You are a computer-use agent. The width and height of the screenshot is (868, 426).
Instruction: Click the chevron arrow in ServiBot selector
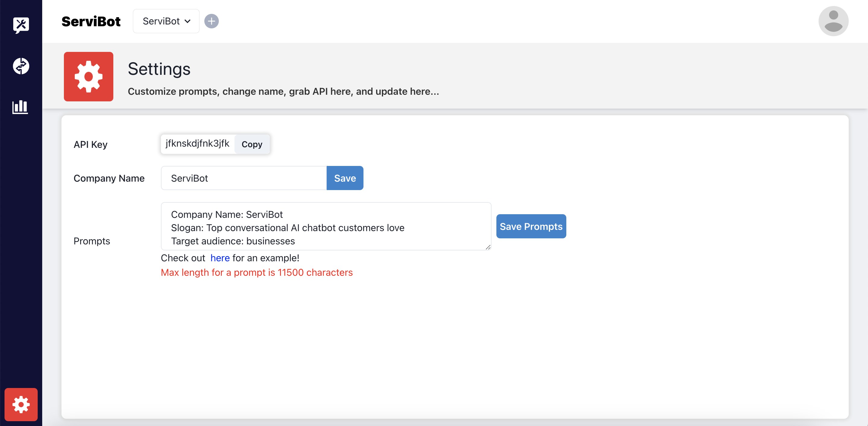[188, 21]
